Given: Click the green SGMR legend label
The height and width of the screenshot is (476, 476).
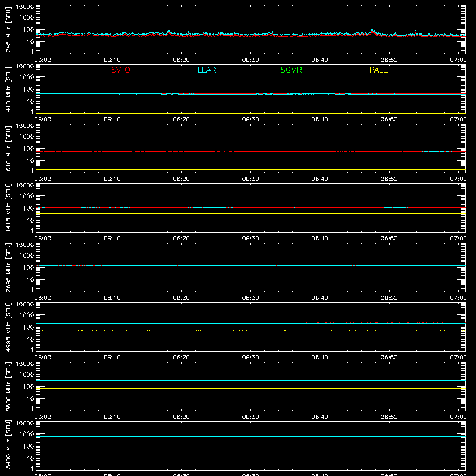Looking at the screenshot, I should 291,70.
